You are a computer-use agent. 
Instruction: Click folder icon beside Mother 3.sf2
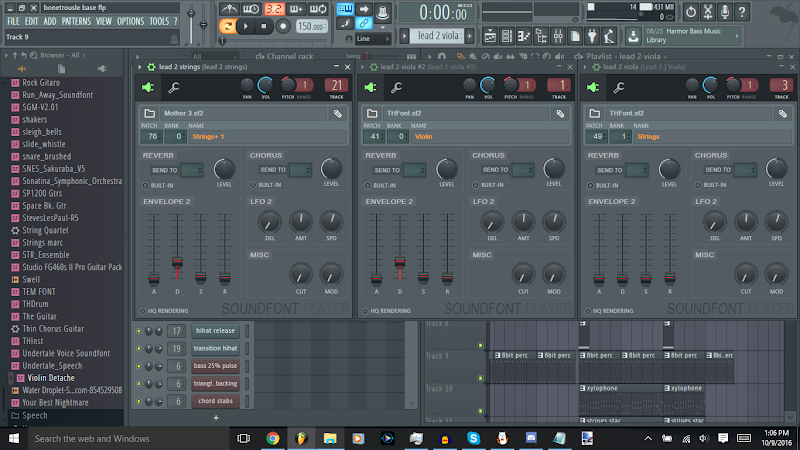(x=149, y=113)
